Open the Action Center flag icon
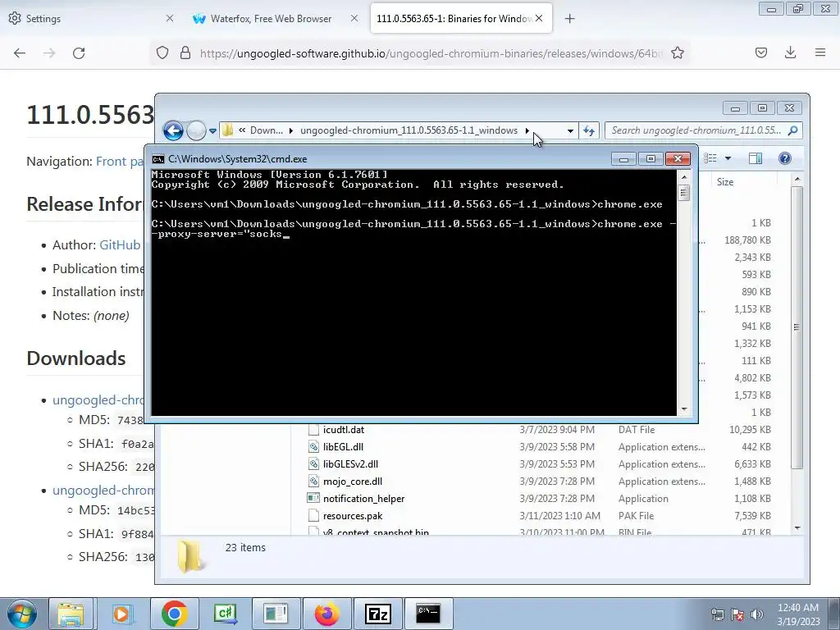Image resolution: width=840 pixels, height=630 pixels. point(737,614)
